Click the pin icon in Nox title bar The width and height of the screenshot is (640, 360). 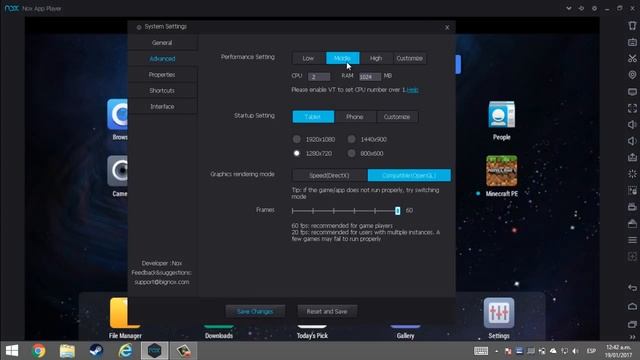click(581, 8)
